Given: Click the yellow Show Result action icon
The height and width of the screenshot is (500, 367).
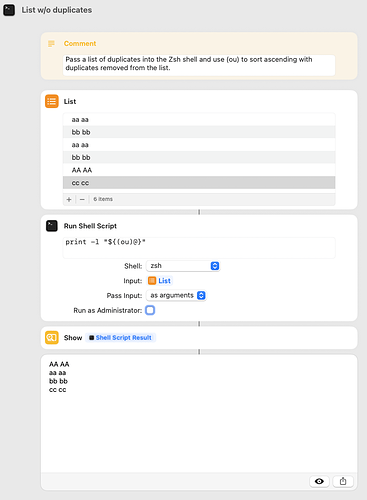Looking at the screenshot, I should (52, 338).
